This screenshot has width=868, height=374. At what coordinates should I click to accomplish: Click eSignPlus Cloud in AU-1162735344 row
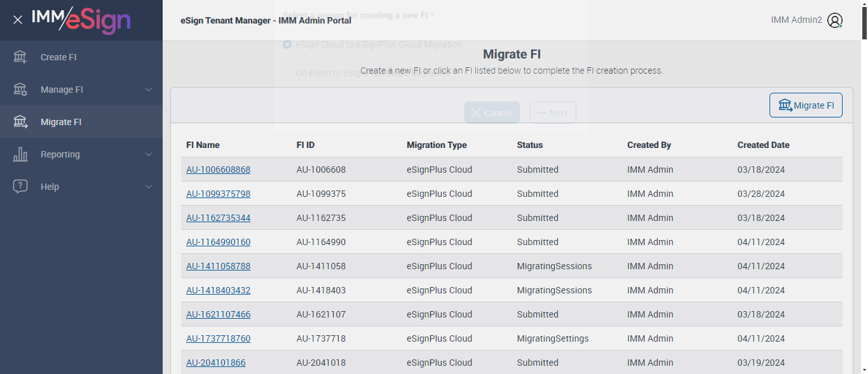(x=439, y=218)
